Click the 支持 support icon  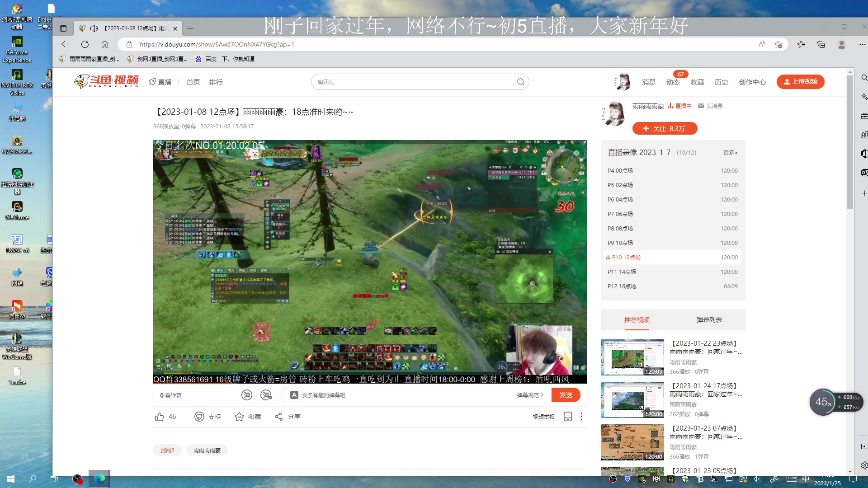tap(199, 417)
